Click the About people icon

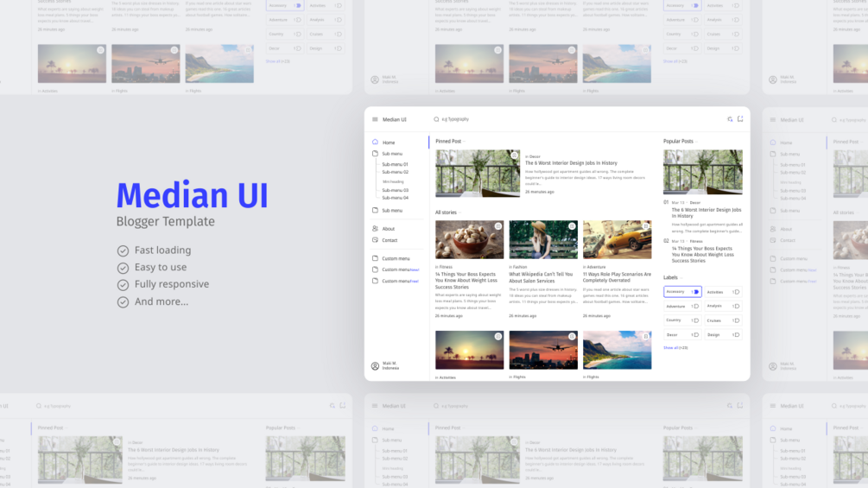click(376, 229)
